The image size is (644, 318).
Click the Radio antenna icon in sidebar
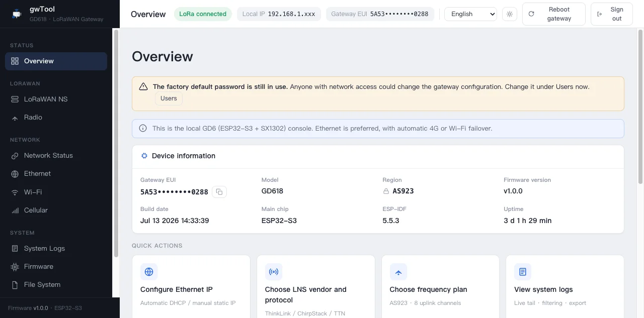[x=15, y=118]
